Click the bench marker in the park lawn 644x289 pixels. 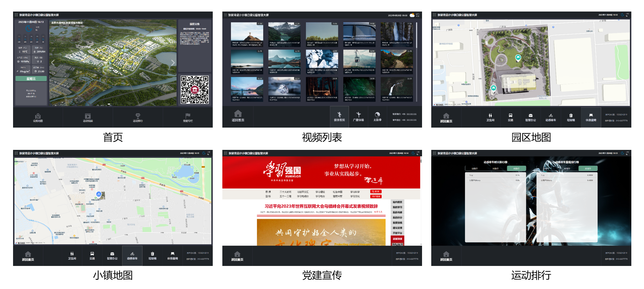(x=518, y=58)
